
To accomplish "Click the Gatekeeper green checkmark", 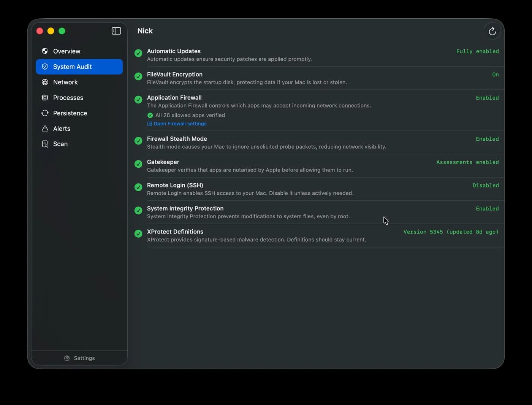I will (x=138, y=164).
